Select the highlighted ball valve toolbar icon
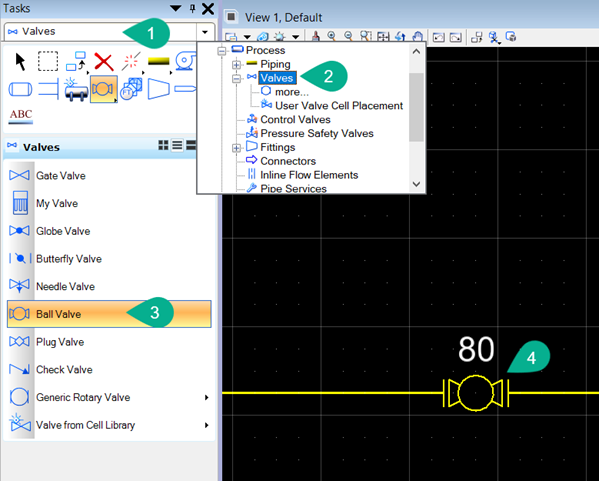Viewport: 599px width, 481px height. 103,89
